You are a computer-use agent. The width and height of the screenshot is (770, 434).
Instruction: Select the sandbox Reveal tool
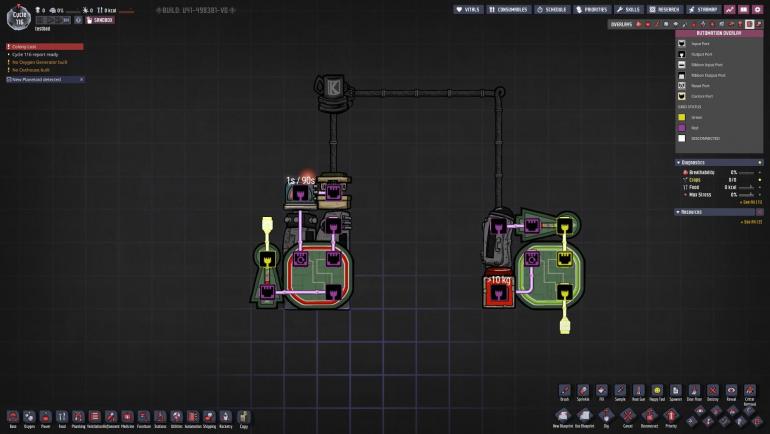pyautogui.click(x=731, y=392)
